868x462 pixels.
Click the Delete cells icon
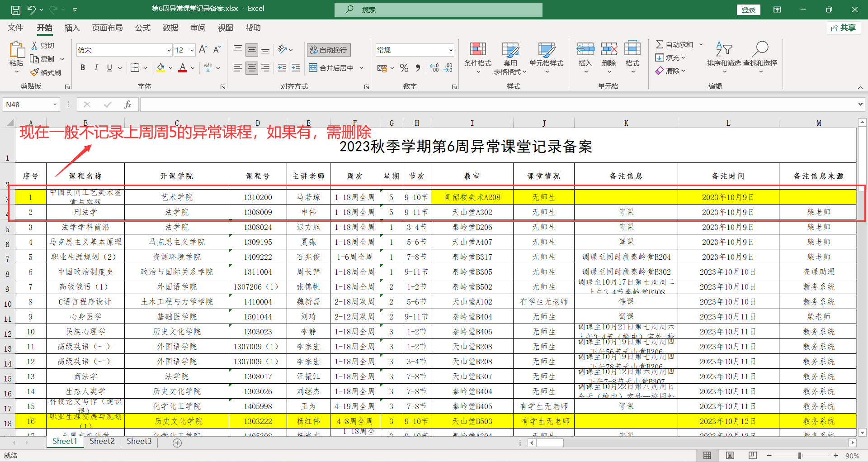[609, 49]
